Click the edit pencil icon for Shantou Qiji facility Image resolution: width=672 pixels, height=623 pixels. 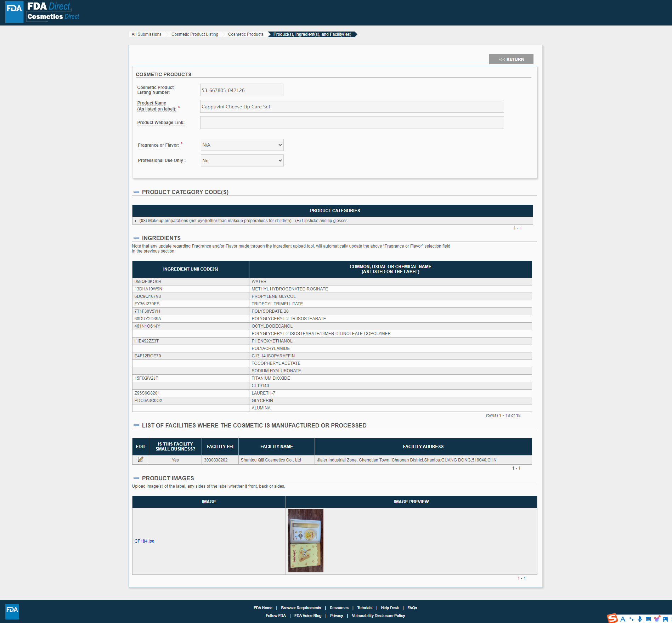tap(140, 459)
